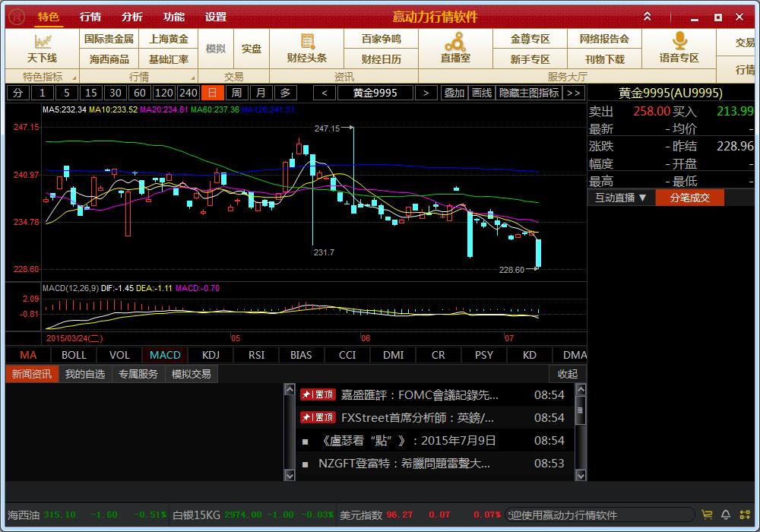760x532 pixels.
Task: Switch to next instrument with > arrow
Action: coord(426,93)
